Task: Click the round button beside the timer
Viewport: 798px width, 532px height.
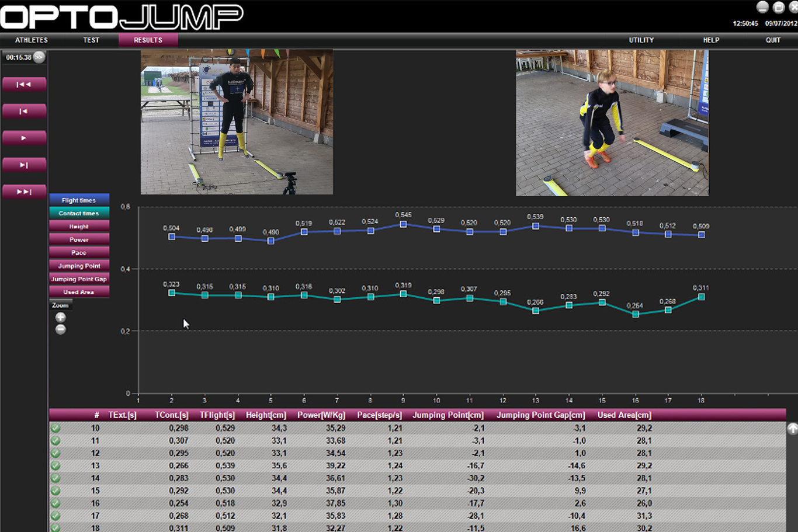Action: tap(39, 57)
